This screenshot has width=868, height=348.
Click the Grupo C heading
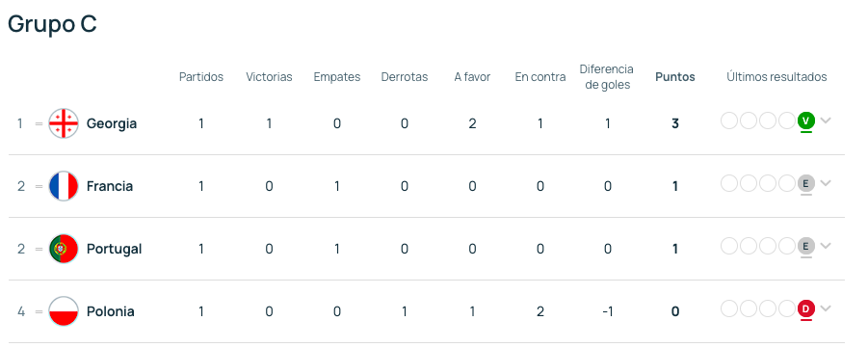[x=53, y=24]
